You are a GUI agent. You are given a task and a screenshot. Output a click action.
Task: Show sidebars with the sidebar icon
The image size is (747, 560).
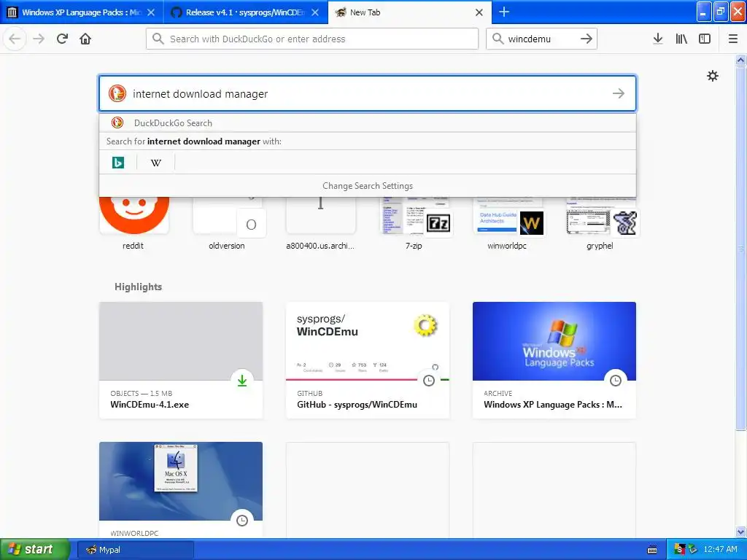pos(704,39)
